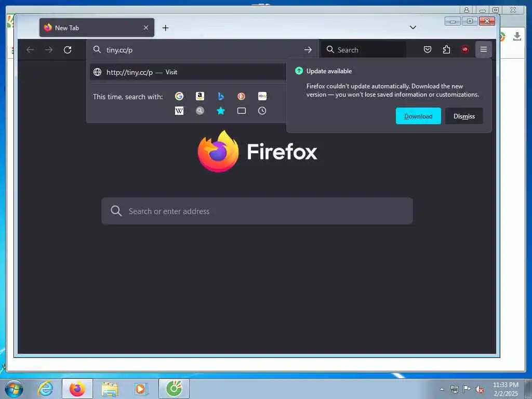Open the uBlock Origin extension icon
532x399 pixels.
465,49
